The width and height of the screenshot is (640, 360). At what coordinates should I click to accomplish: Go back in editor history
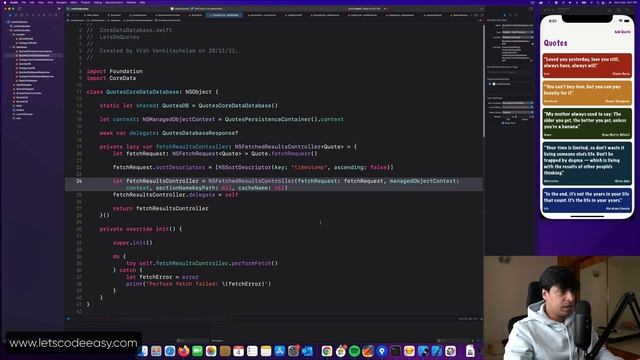(73, 15)
